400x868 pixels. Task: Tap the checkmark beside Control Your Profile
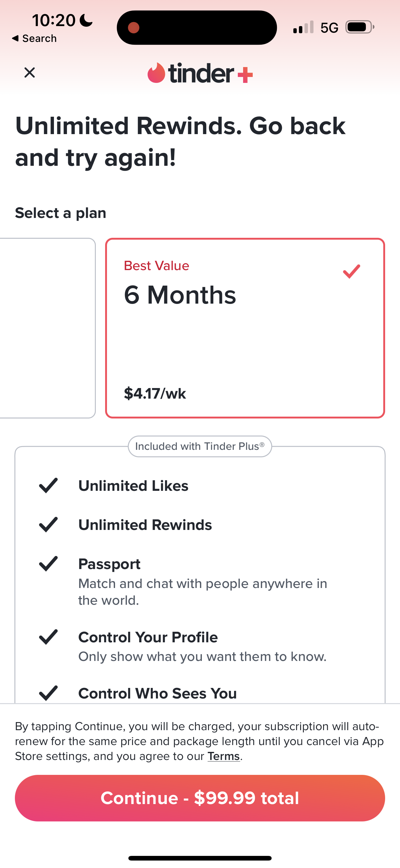point(48,637)
